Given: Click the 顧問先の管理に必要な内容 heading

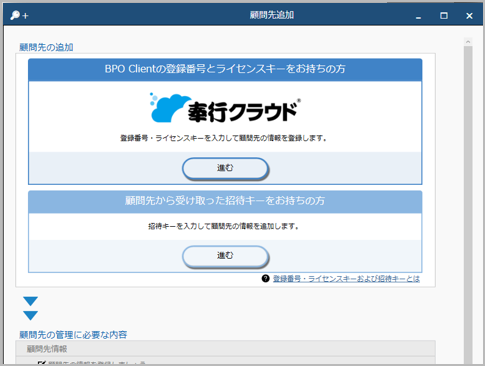Looking at the screenshot, I should point(73,335).
